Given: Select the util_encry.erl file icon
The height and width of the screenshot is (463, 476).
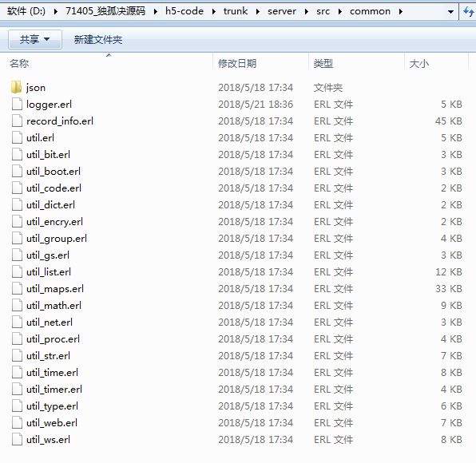Looking at the screenshot, I should click(17, 221).
